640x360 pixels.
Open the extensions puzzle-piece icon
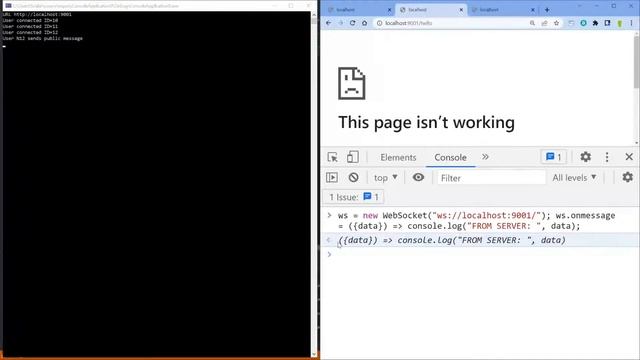pyautogui.click(x=596, y=23)
